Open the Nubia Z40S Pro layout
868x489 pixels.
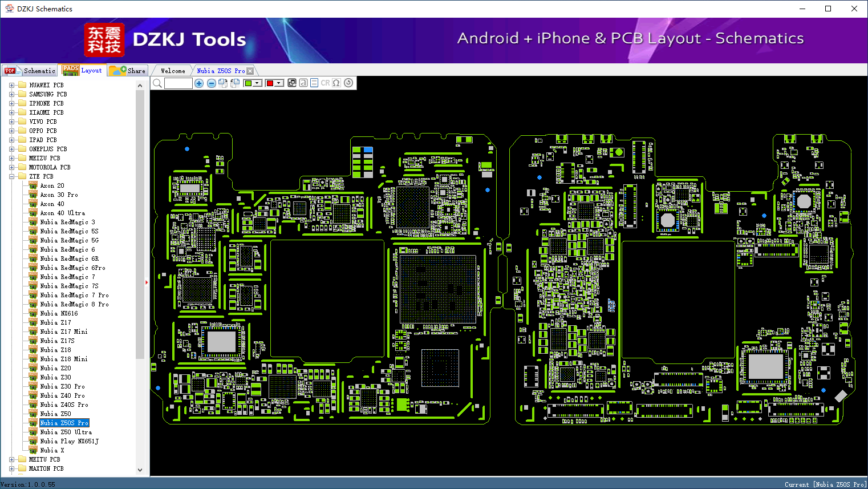point(64,405)
